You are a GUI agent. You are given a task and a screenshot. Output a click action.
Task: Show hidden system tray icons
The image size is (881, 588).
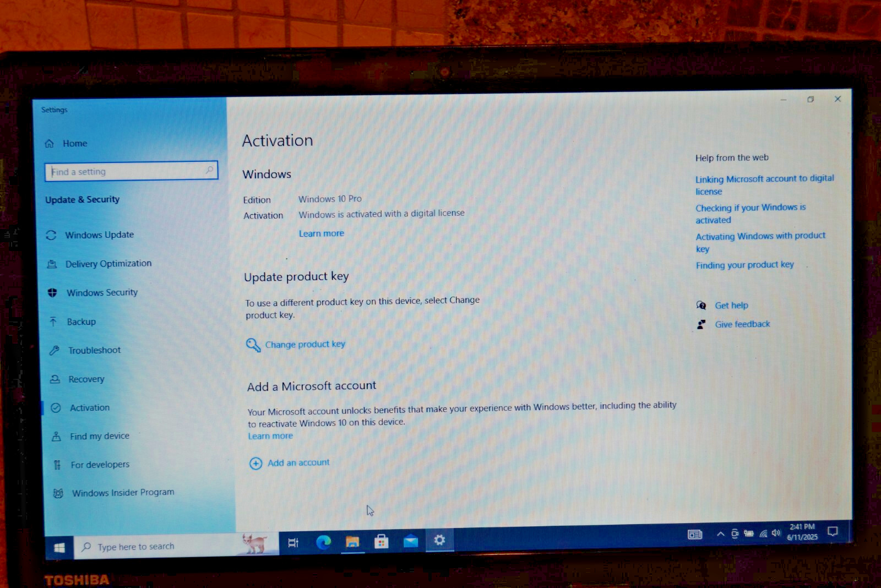[x=720, y=533]
